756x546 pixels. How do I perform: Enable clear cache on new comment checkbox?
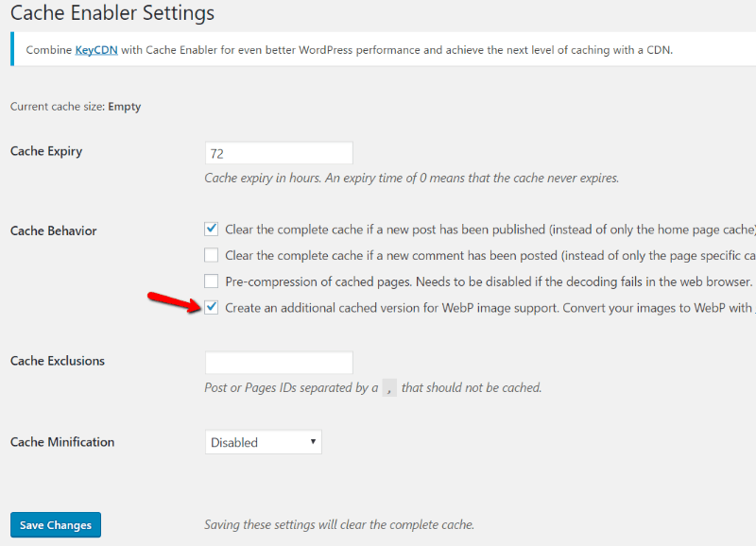point(211,255)
